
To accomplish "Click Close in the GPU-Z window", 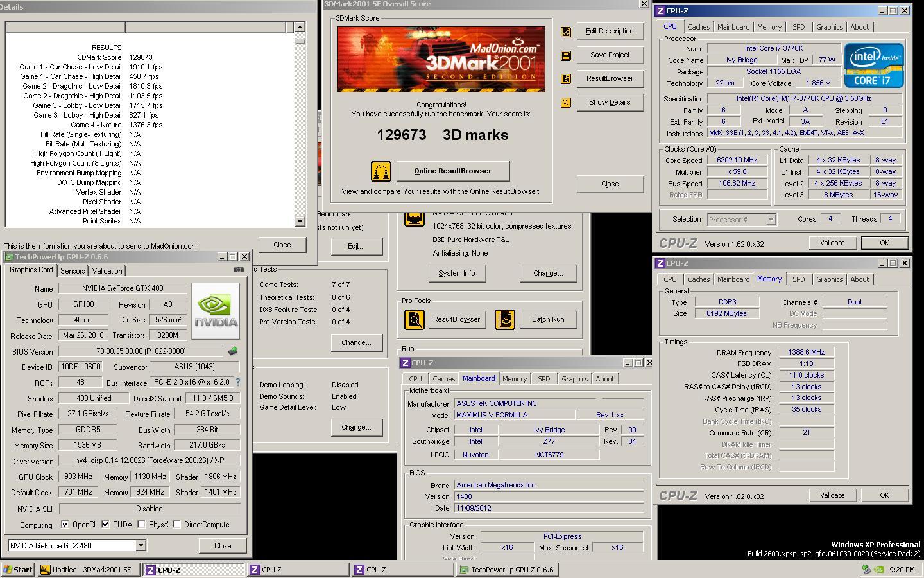I will point(223,546).
